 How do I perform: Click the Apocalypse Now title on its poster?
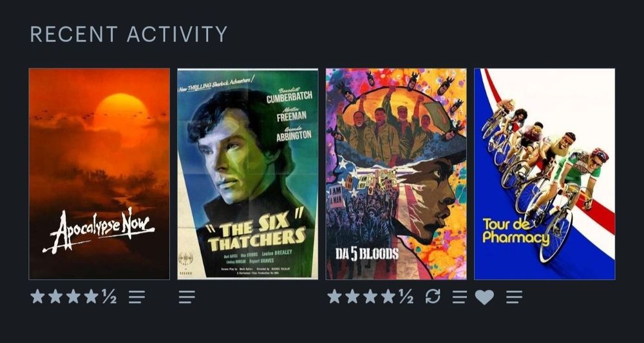99,230
